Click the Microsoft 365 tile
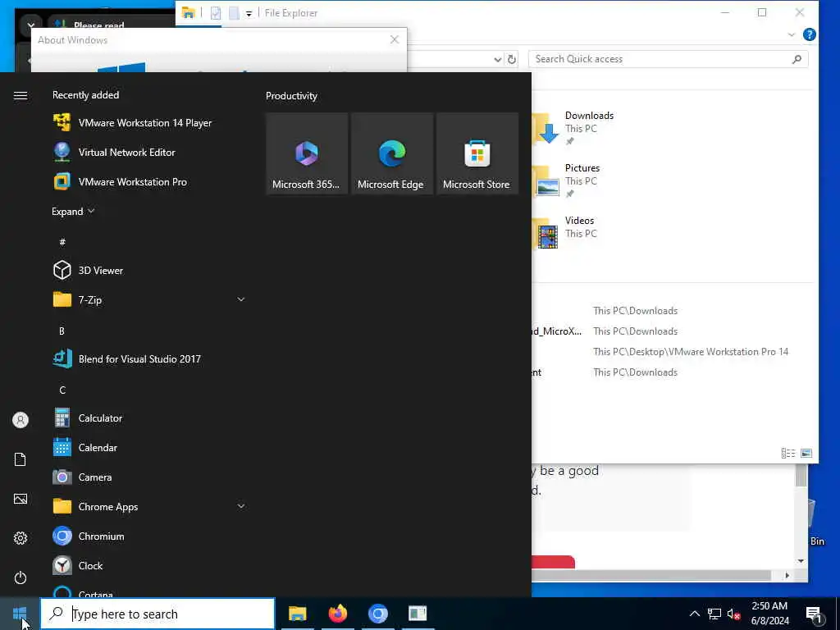 coord(307,153)
